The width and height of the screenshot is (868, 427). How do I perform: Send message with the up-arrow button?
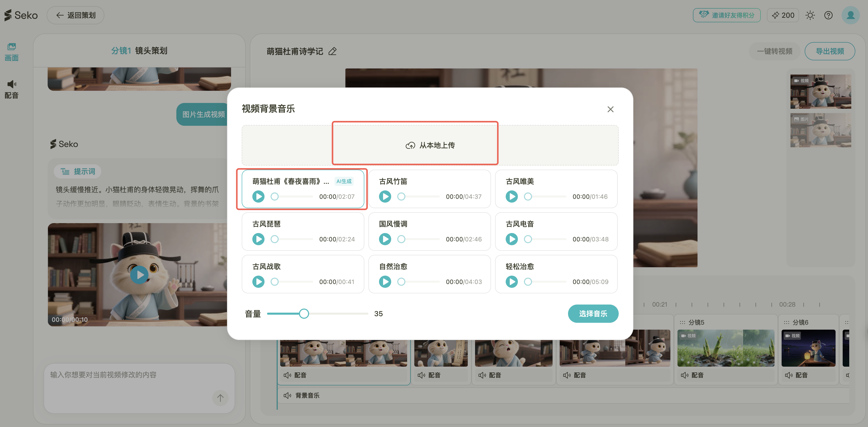[x=220, y=398]
